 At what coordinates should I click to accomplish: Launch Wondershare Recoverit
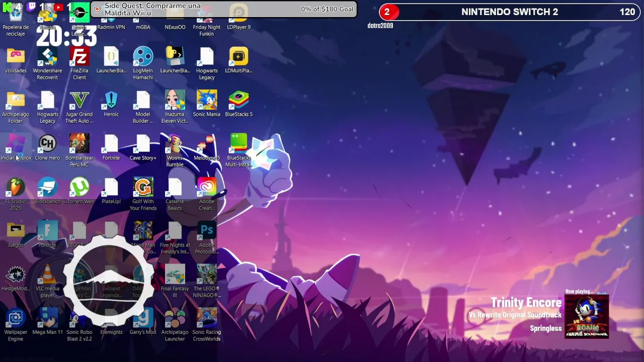[47, 64]
